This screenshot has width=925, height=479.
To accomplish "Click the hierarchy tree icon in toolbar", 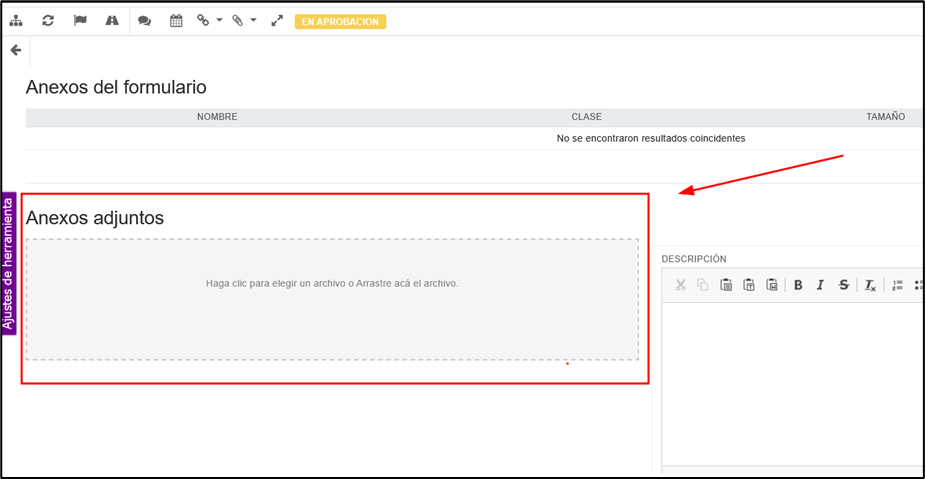I will click(16, 20).
